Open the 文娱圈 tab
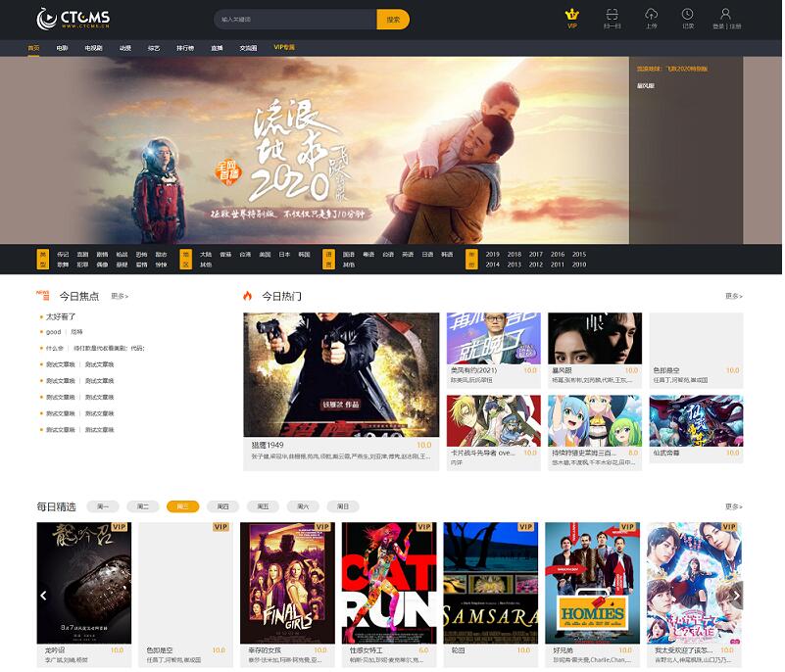Viewport: 785px width, 672px height. pos(248,48)
